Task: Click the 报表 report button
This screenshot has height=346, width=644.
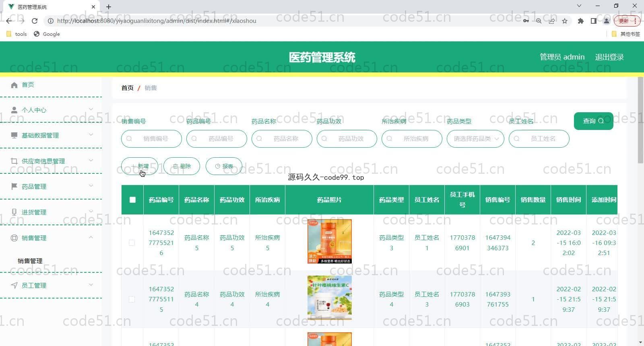Action: [x=224, y=166]
